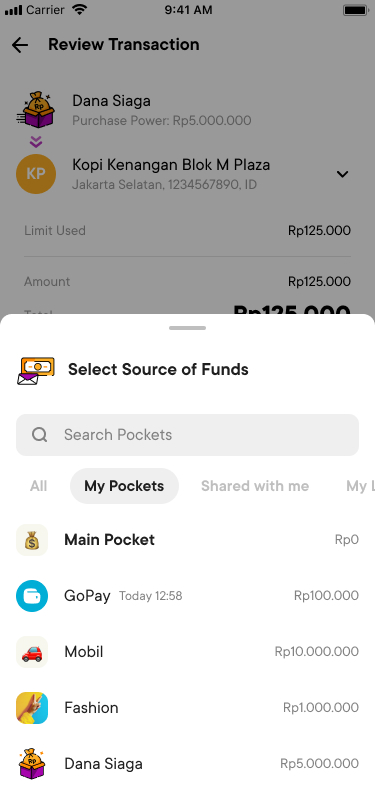The height and width of the screenshot is (812, 375).
Task: Focus the Search Pockets field
Action: coord(188,435)
